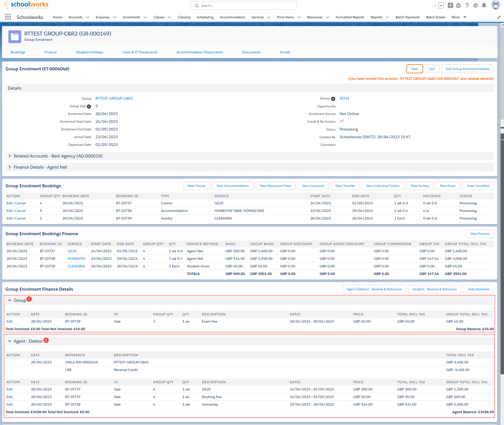The width and height of the screenshot is (504, 425).
Task: Open the Enrolments menu dropdown arrow
Action: tap(145, 17)
